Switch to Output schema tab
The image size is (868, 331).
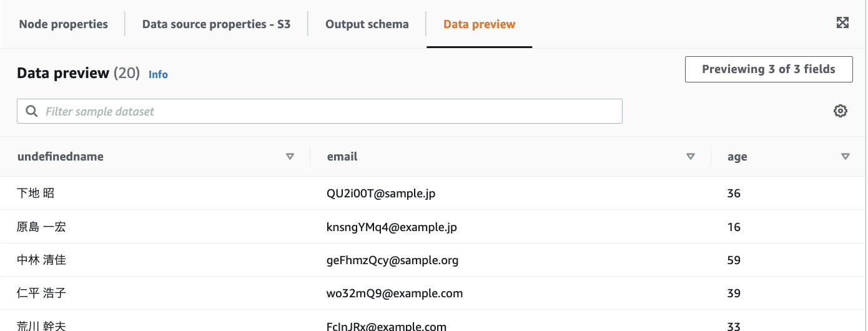pos(367,24)
